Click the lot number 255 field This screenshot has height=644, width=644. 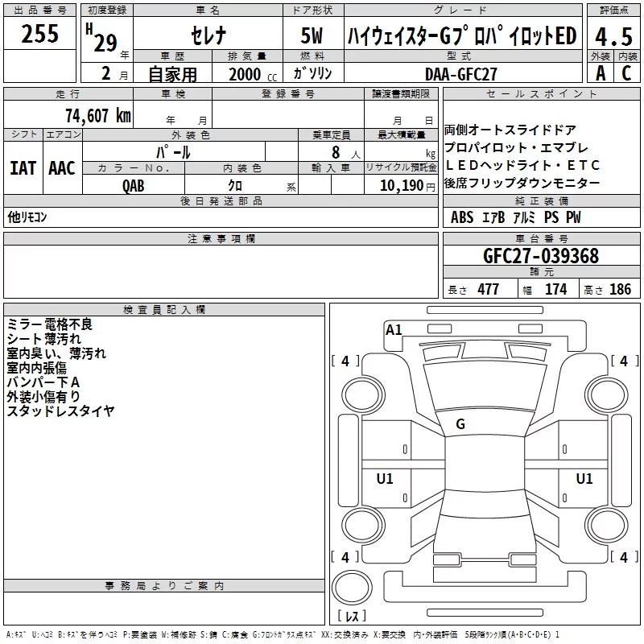[39, 33]
